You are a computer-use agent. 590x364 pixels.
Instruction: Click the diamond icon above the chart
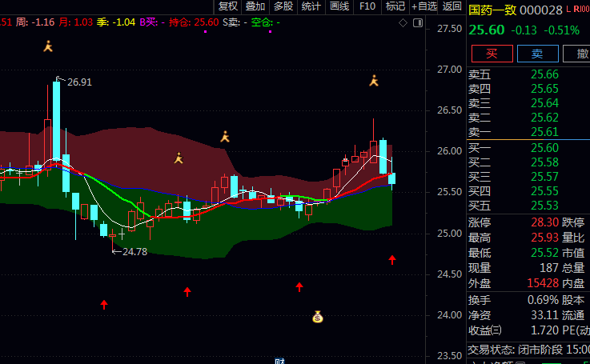click(403, 23)
